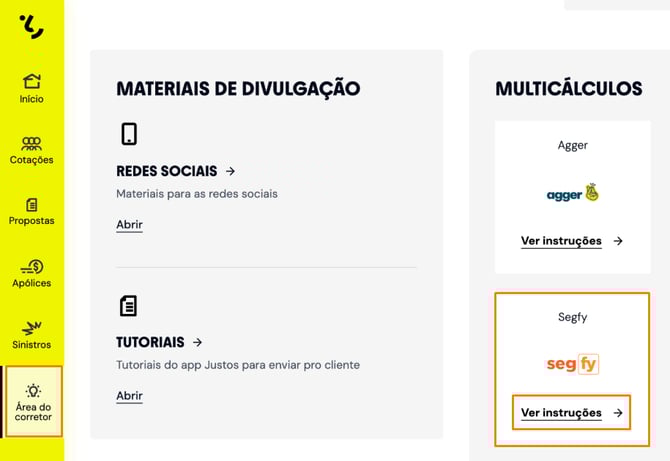Open the Início home icon

click(32, 81)
